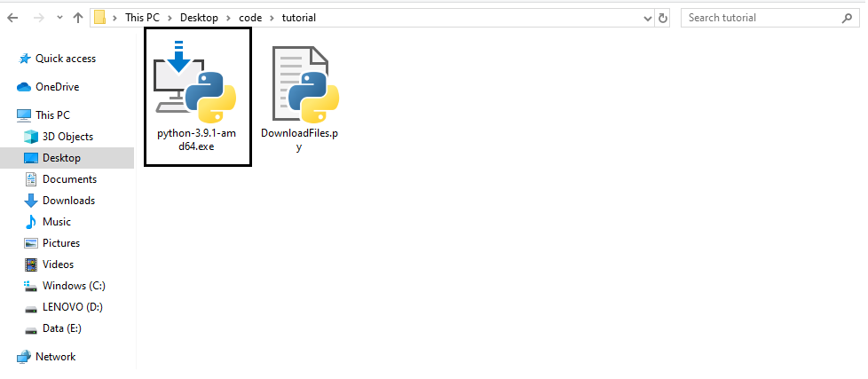Click the folder icon in address bar
The width and height of the screenshot is (868, 379).
tap(100, 18)
